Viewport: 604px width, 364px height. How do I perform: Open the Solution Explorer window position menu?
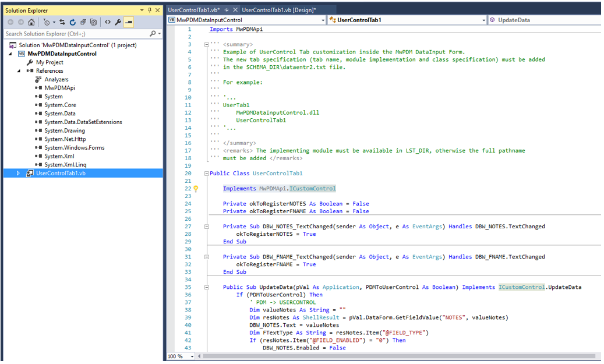pos(142,10)
